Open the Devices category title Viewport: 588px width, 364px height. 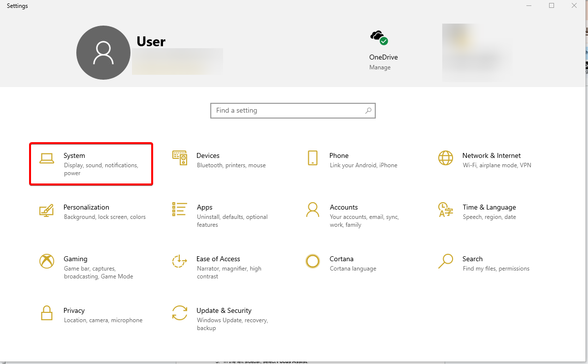208,155
